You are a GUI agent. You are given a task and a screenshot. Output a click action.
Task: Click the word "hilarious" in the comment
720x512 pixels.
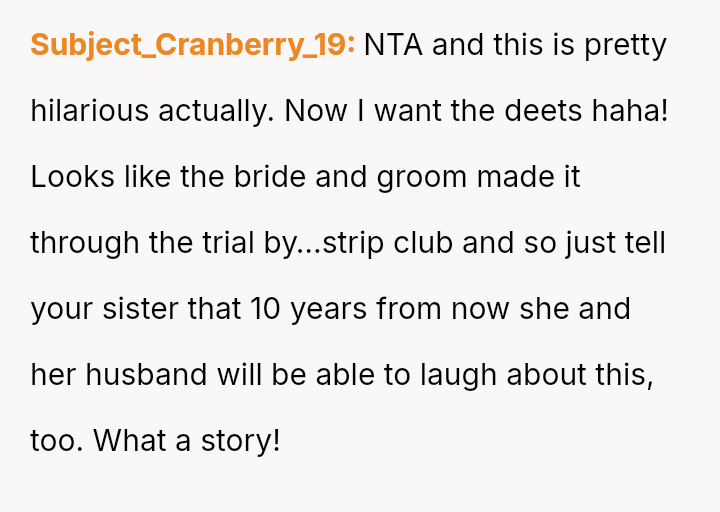pos(90,111)
